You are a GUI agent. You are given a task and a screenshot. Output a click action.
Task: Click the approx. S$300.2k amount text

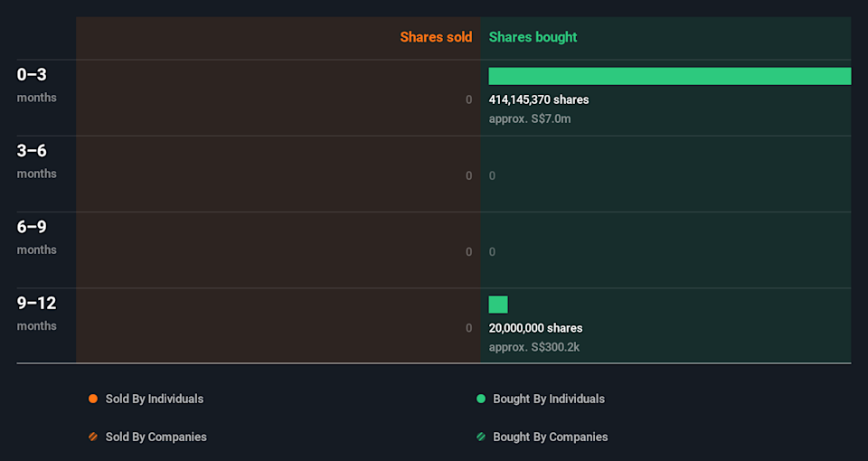coord(534,347)
